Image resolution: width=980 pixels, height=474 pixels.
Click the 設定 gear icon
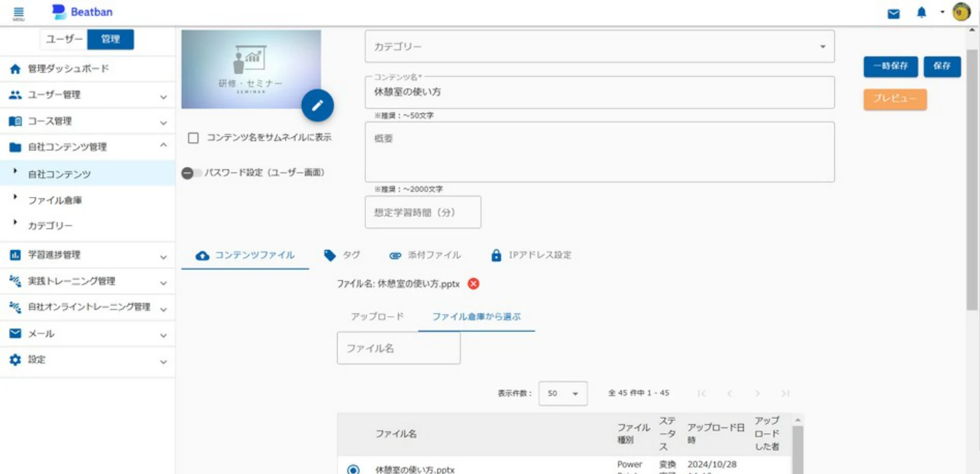[15, 359]
